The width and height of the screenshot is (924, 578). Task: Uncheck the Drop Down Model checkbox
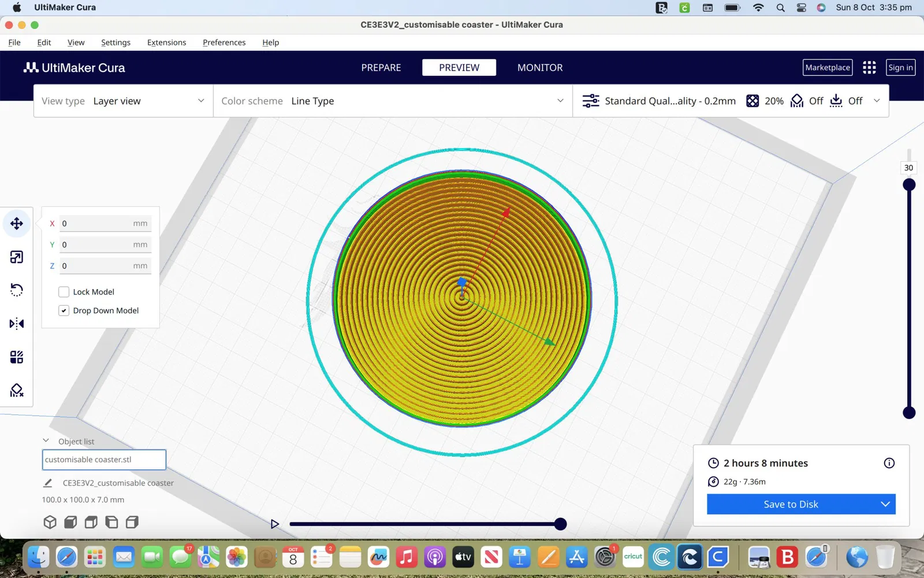click(x=64, y=310)
